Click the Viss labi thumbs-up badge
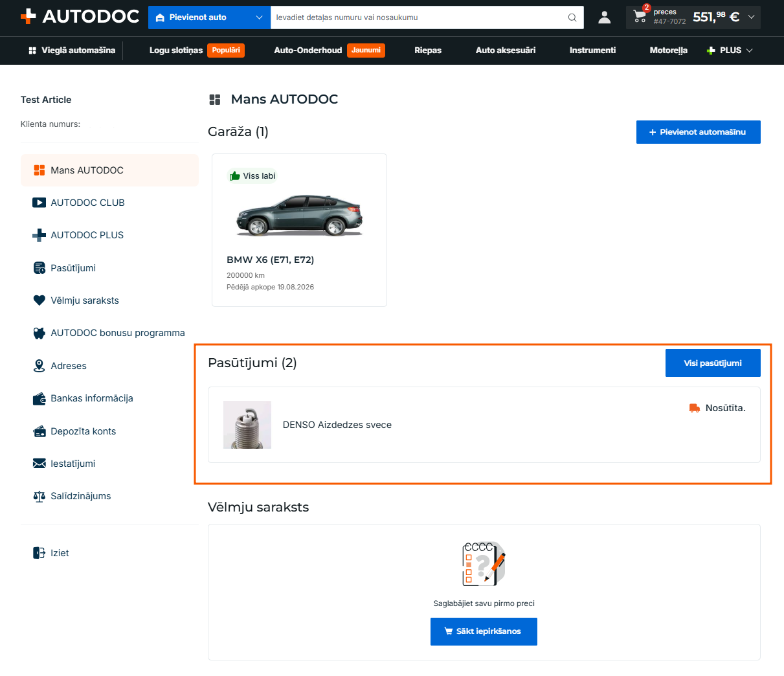Image resolution: width=784 pixels, height=676 pixels. point(252,176)
